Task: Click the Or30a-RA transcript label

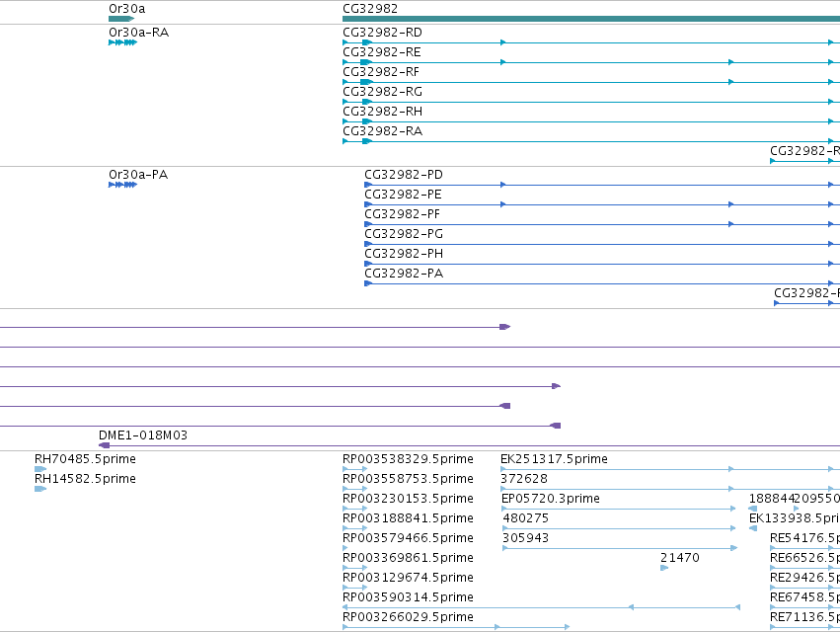Action: click(139, 33)
